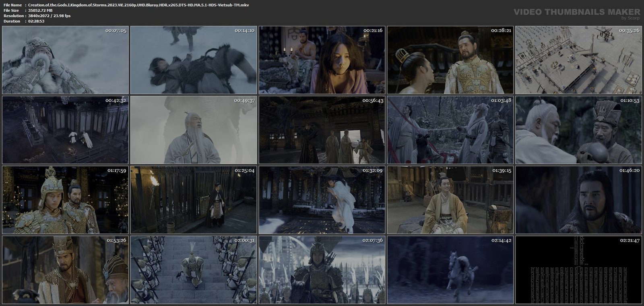Select the thumbnail stamped 01:53:26
644x306 pixels.
tap(65, 270)
